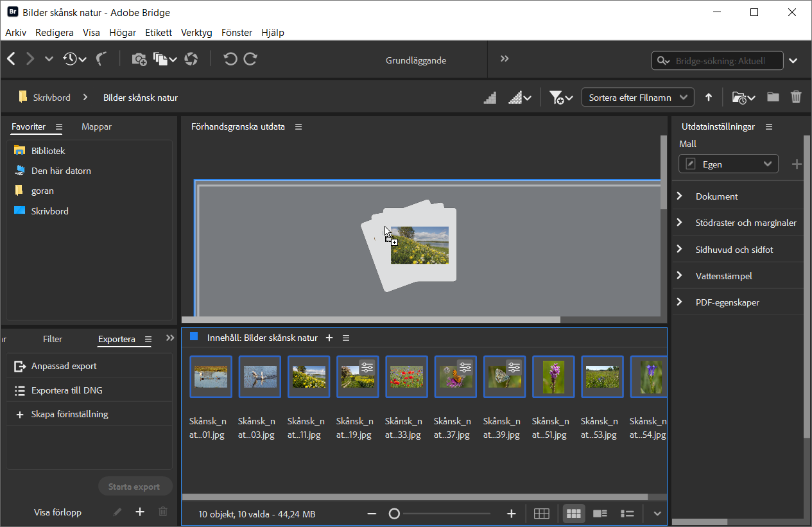812x527 pixels.
Task: Open Sortera efter Filnamn dropdown
Action: (x=637, y=98)
